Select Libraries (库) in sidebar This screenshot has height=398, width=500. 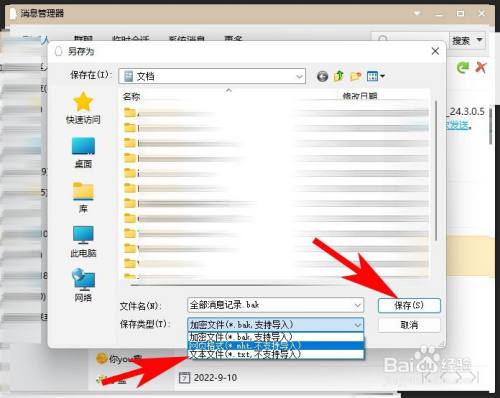coord(83,198)
